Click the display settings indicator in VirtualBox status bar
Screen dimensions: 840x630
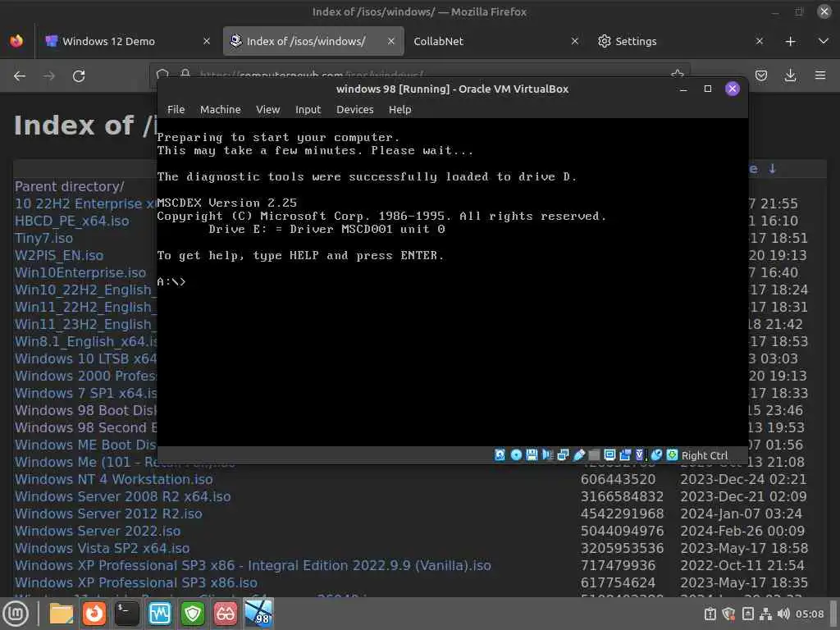[609, 454]
